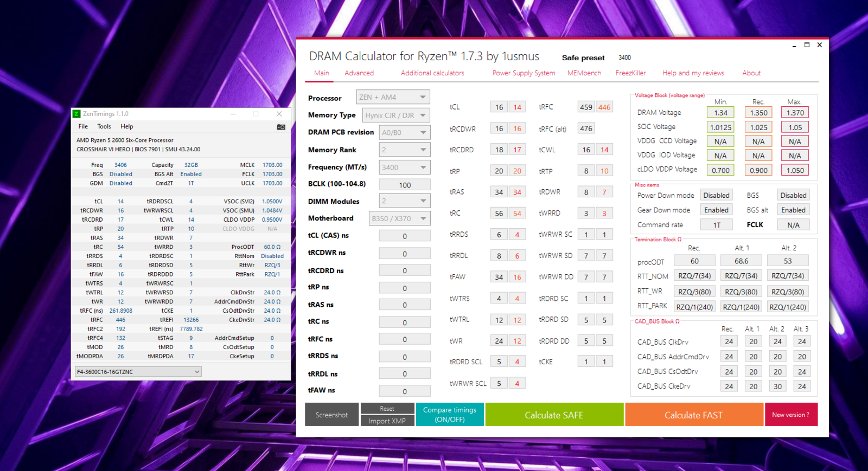
Task: Open the DIMM Modules dropdown
Action: pyautogui.click(x=404, y=201)
